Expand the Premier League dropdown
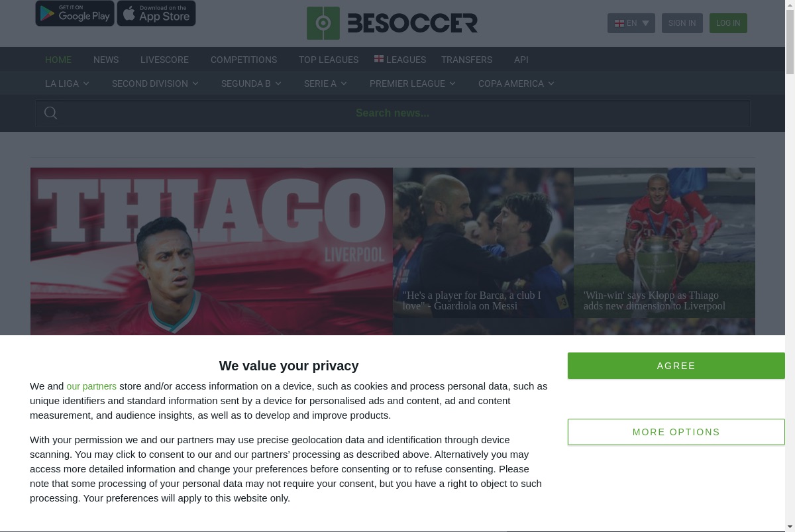The image size is (795, 532). tap(413, 83)
